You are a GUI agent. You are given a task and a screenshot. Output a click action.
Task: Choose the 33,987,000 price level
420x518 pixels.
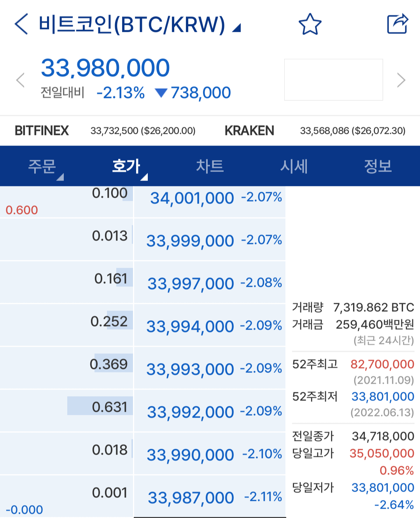[x=191, y=498]
